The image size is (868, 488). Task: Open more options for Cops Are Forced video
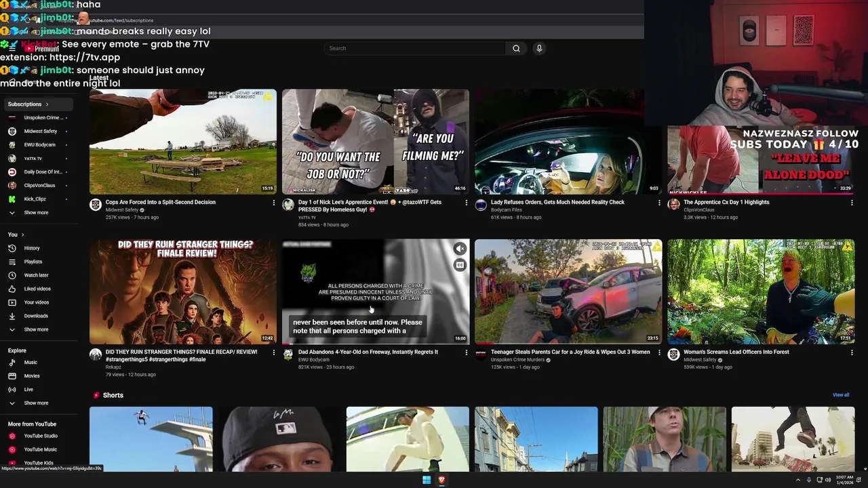[x=274, y=203]
